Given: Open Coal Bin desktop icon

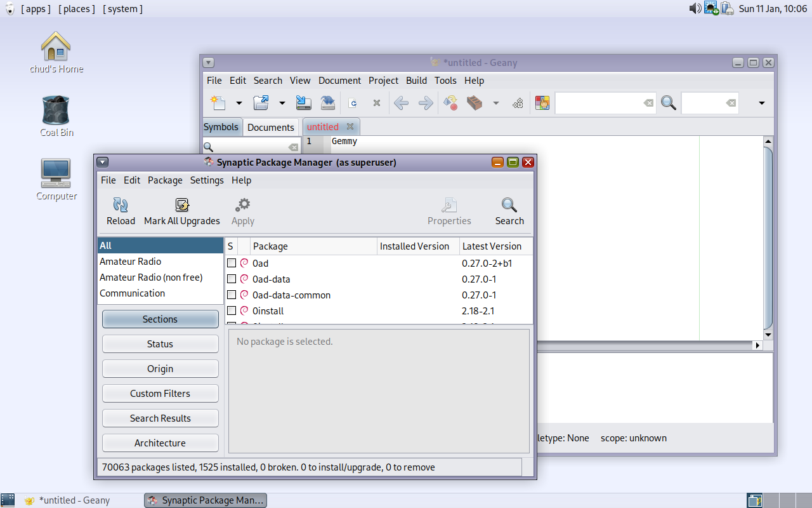Looking at the screenshot, I should tap(56, 111).
